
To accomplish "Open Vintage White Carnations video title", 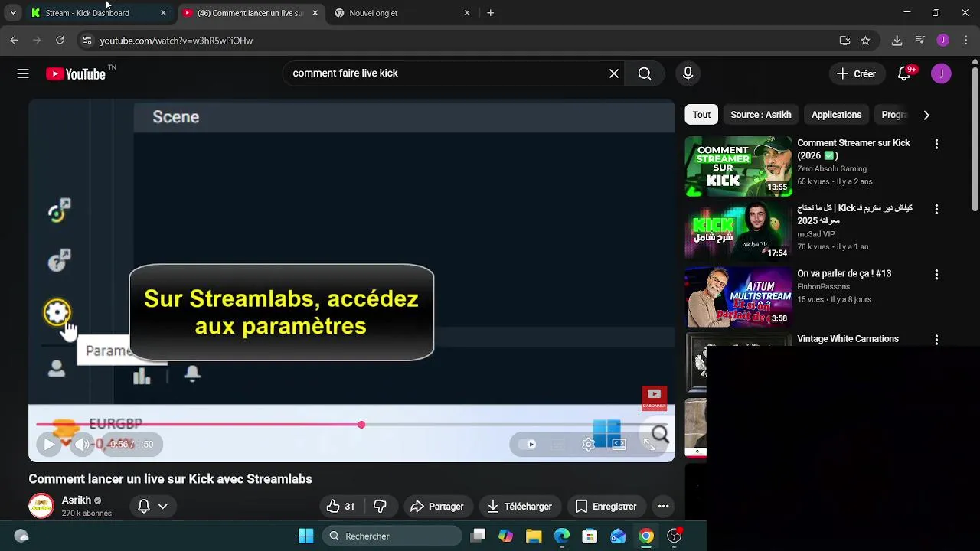I will (x=848, y=339).
